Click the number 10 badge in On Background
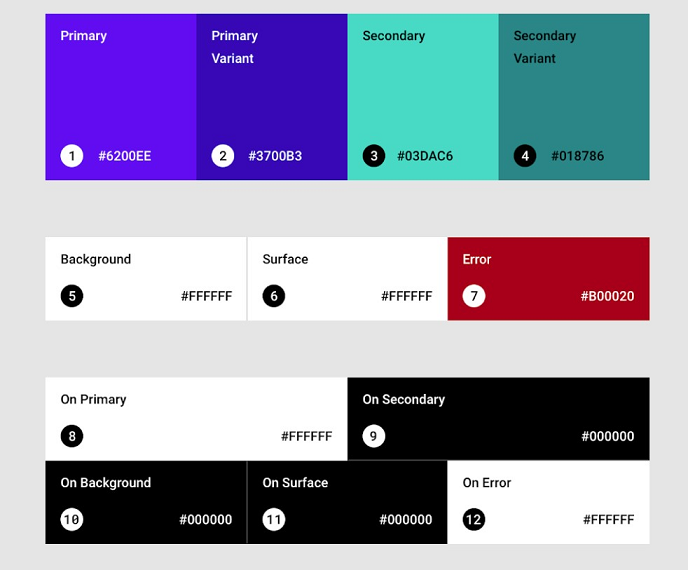 72,520
